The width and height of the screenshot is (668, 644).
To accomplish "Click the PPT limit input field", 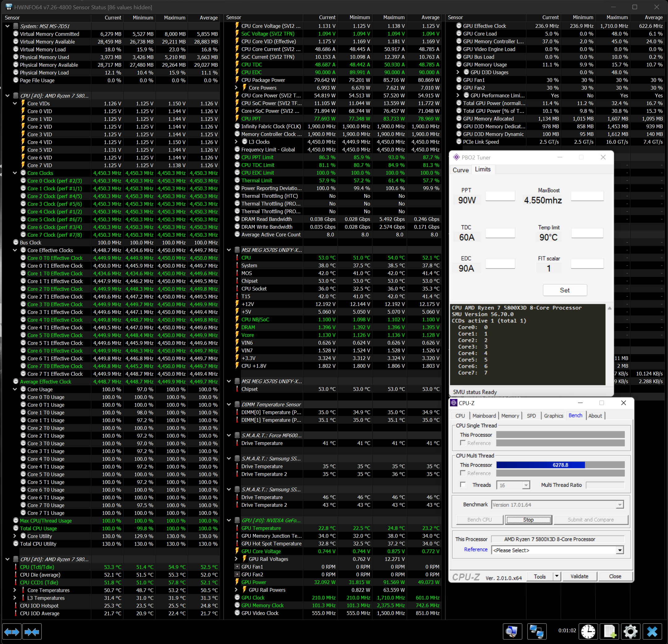I will (x=500, y=196).
